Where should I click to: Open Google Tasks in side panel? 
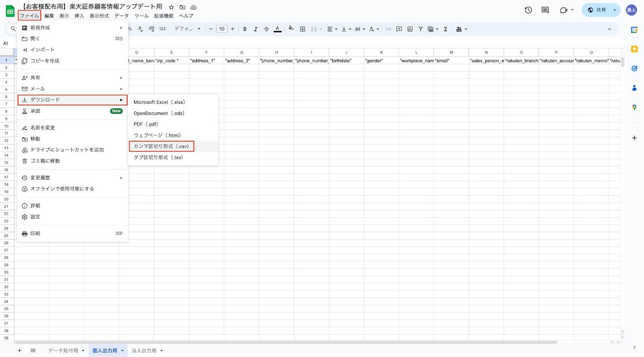pos(634,68)
